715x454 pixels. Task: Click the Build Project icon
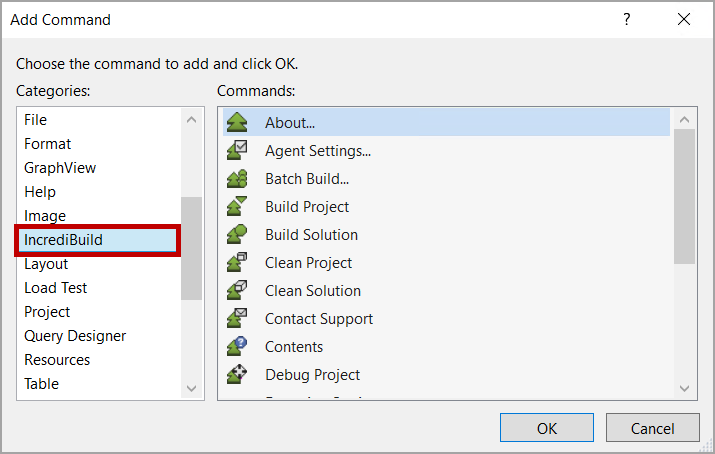[237, 207]
